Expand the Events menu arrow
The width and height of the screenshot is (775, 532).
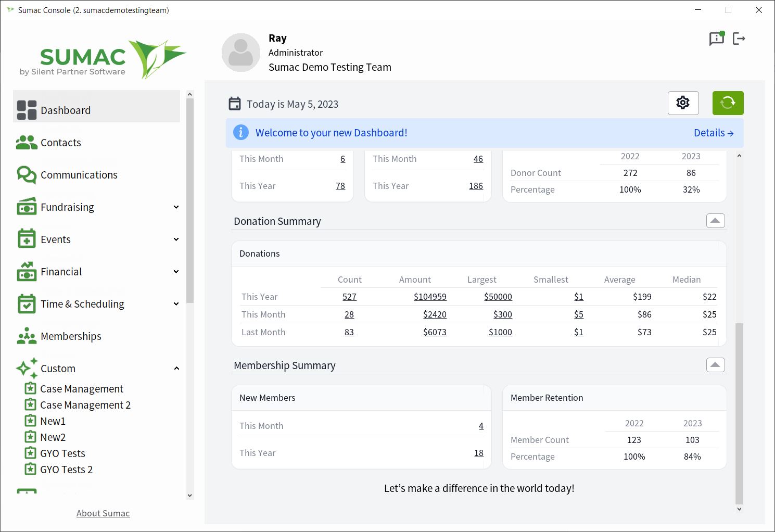pyautogui.click(x=176, y=239)
